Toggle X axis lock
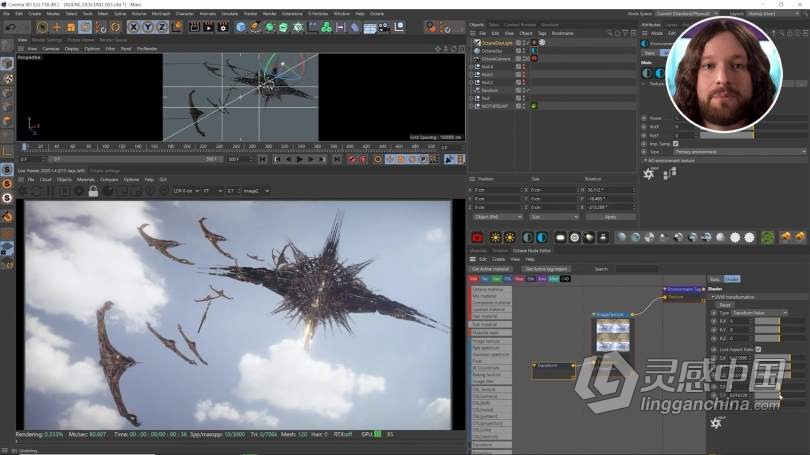The height and width of the screenshot is (455, 810). (133, 27)
